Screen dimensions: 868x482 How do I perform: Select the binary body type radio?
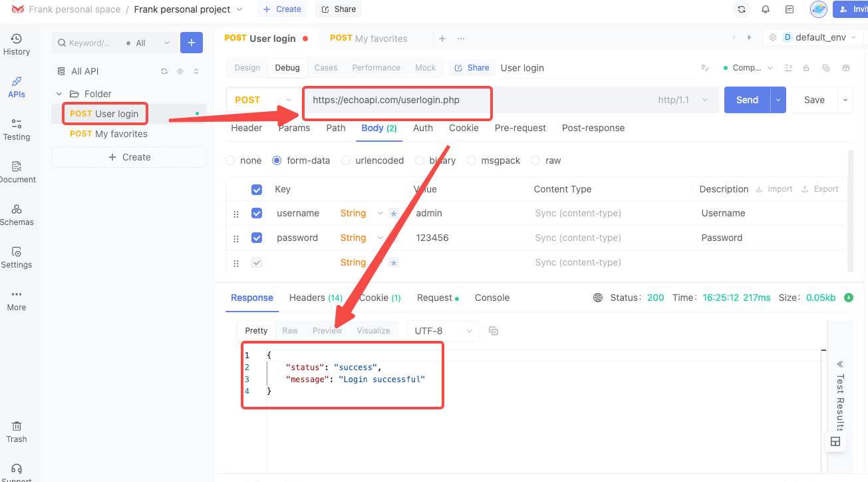420,160
